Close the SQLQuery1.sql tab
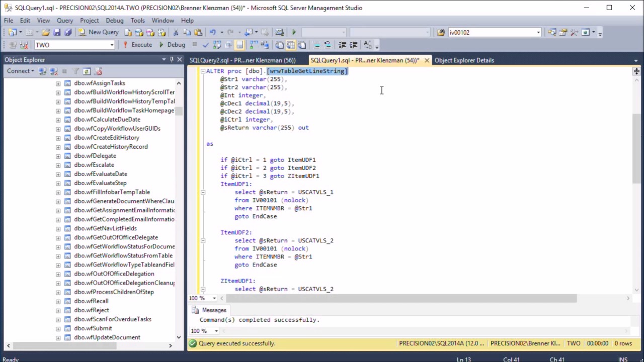 [x=427, y=60]
